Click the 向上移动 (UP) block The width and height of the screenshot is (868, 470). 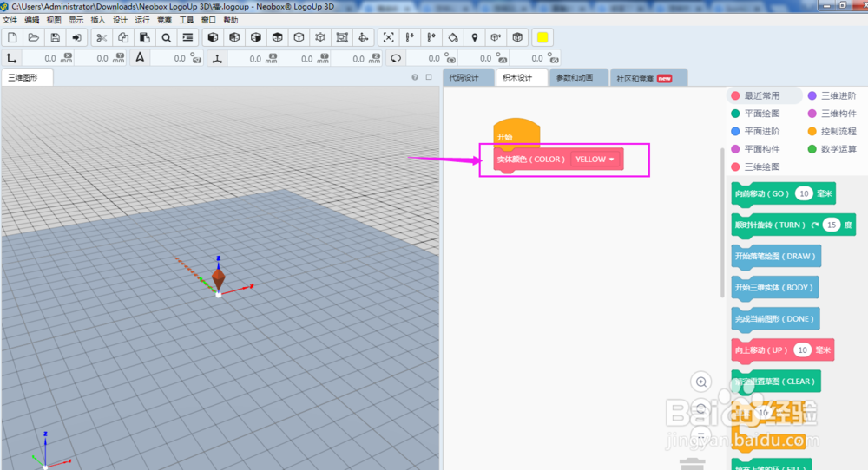point(783,350)
